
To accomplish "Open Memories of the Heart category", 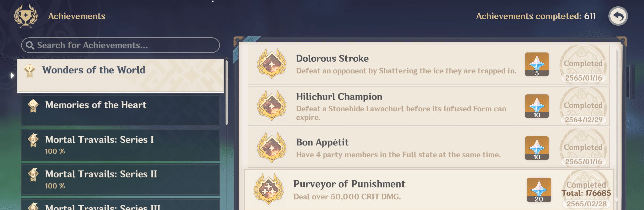I will (x=121, y=110).
